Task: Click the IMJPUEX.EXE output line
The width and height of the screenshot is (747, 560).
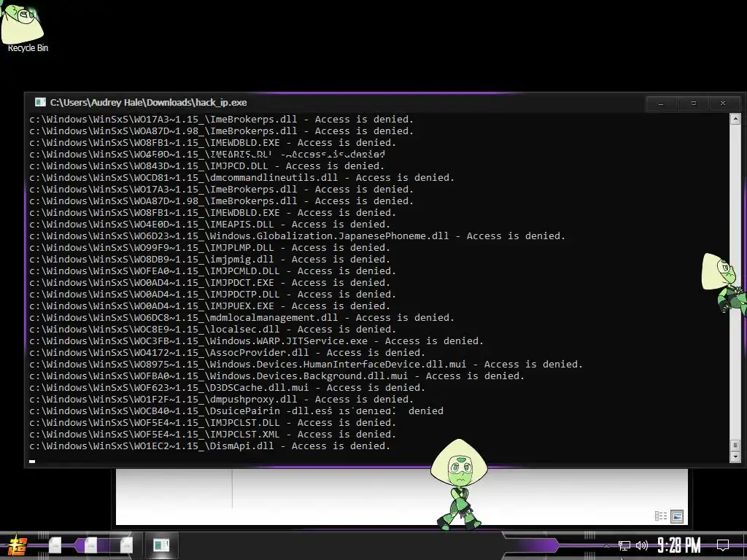Action: pos(209,306)
